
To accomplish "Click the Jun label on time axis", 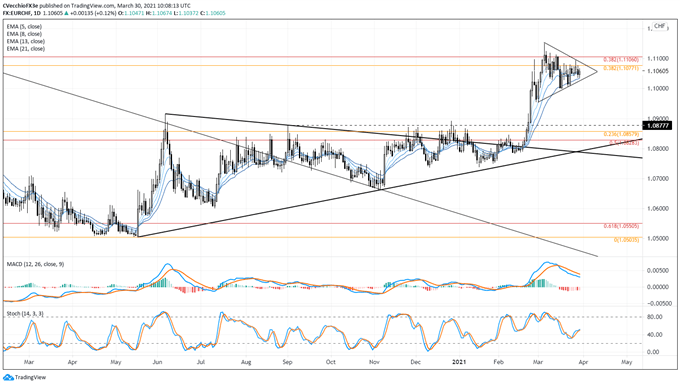I will pyautogui.click(x=157, y=362).
